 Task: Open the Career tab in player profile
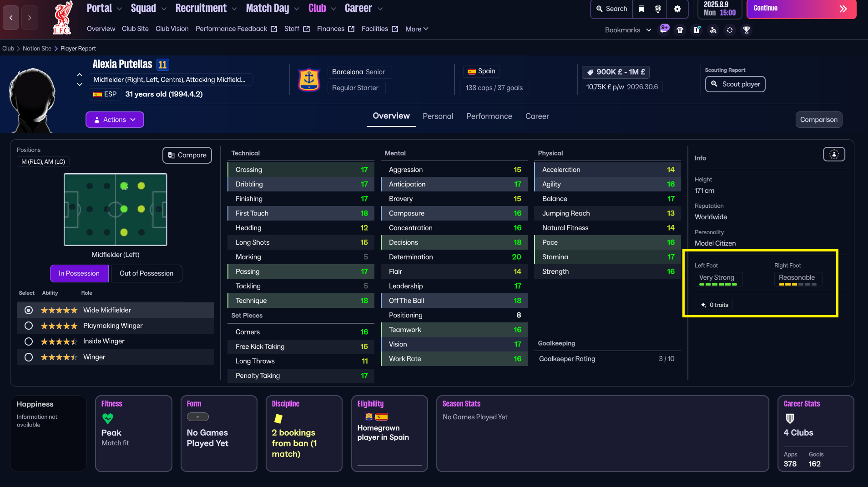pyautogui.click(x=537, y=116)
